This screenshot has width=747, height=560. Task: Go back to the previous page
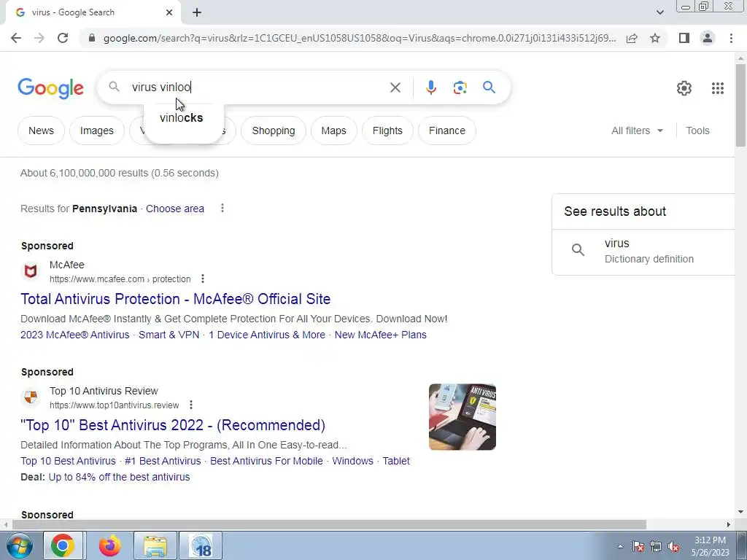16,38
